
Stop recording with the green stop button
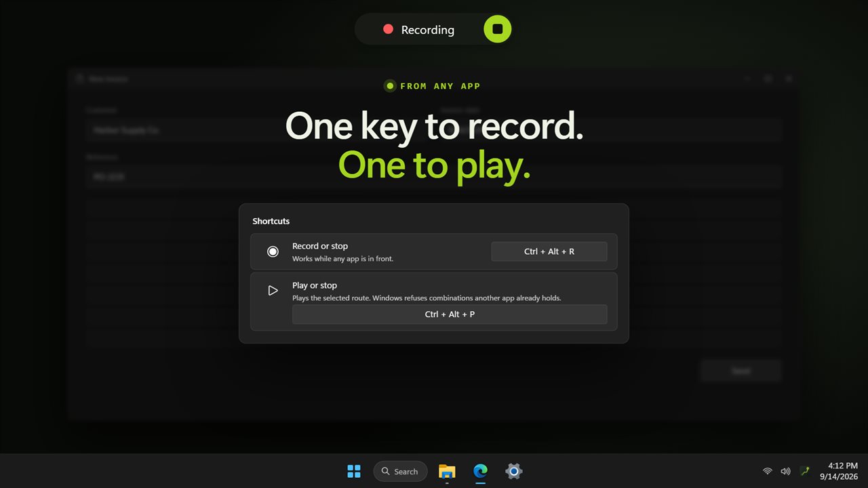497,29
